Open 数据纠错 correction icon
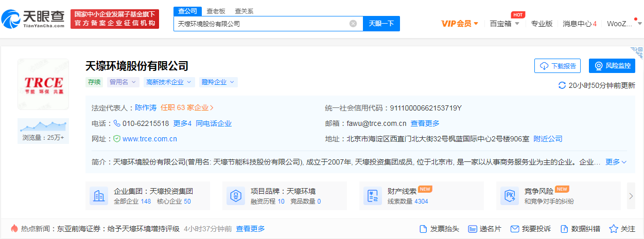This screenshot has height=239, width=644. [x=564, y=229]
